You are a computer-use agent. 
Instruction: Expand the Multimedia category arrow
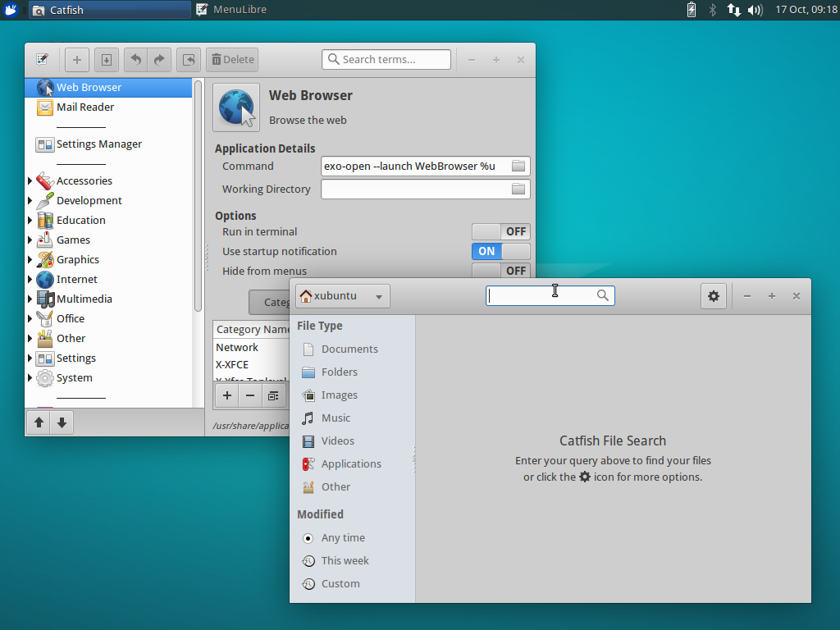(x=30, y=299)
